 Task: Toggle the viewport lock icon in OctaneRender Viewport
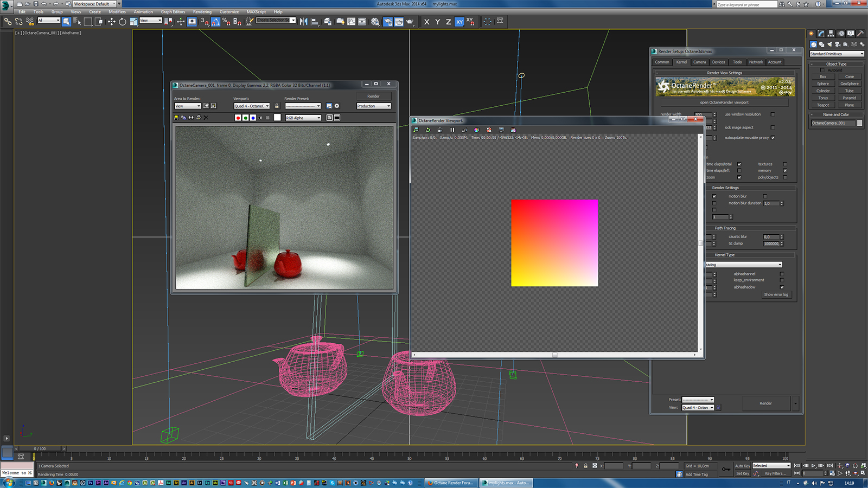pyautogui.click(x=440, y=130)
